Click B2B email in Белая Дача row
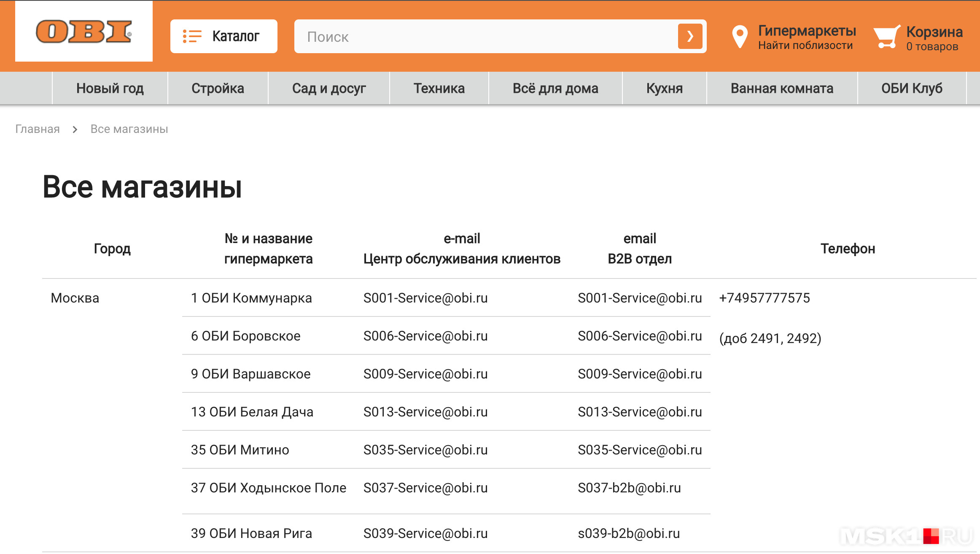Image resolution: width=980 pixels, height=554 pixels. pos(640,412)
